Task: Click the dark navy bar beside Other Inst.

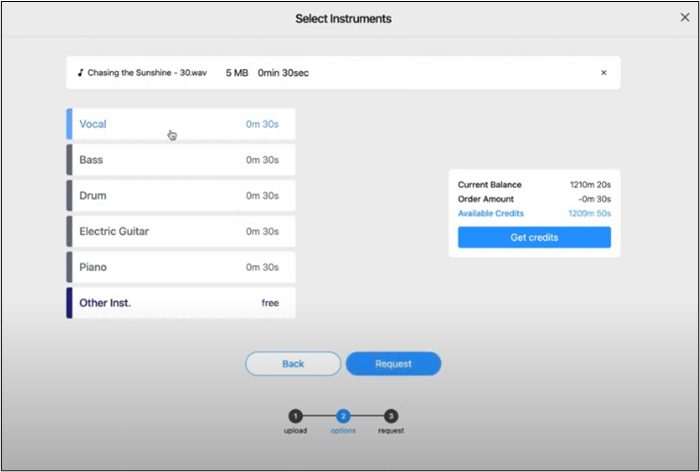Action: click(x=69, y=303)
